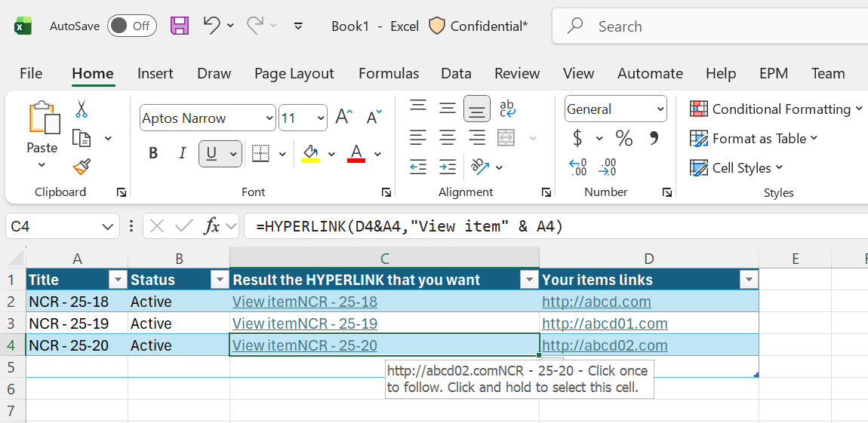
Task: Click the Undo arrow icon
Action: point(211,26)
